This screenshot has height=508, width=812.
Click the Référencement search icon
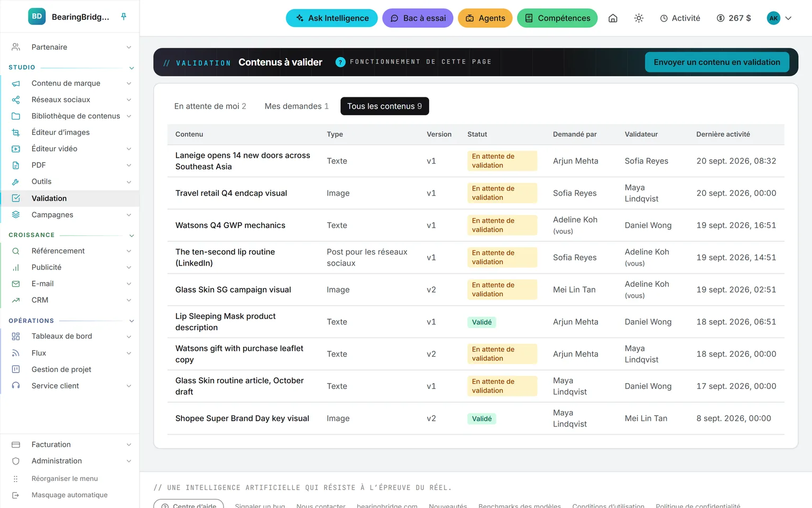pos(16,251)
